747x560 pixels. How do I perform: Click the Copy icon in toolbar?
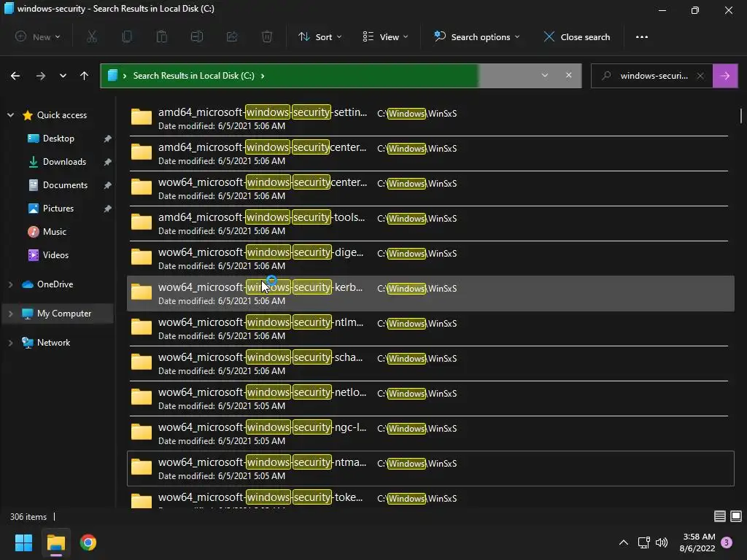[x=127, y=36]
